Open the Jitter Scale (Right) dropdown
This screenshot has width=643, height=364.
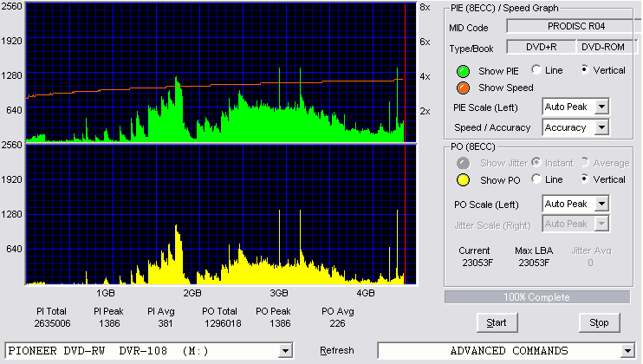click(x=601, y=224)
